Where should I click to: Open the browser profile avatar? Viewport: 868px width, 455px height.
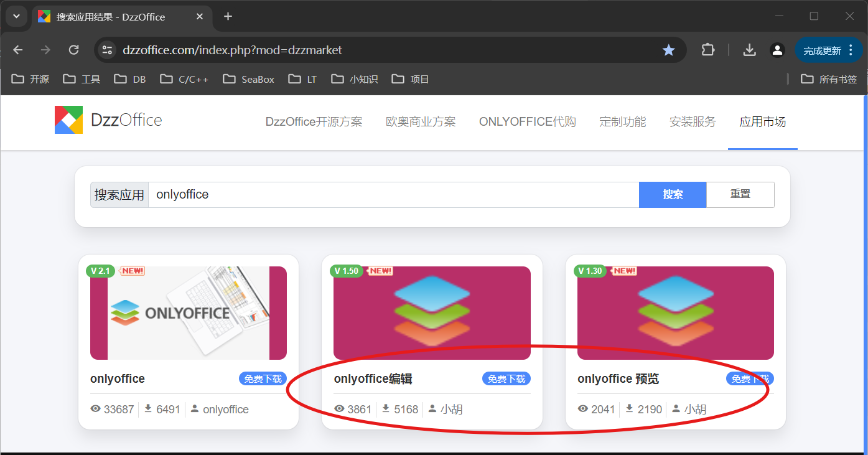click(777, 50)
